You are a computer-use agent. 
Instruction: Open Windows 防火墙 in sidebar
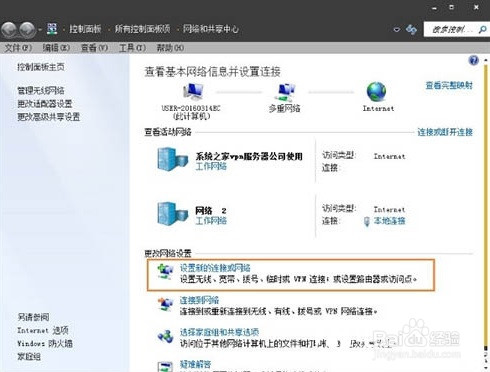pyautogui.click(x=45, y=343)
